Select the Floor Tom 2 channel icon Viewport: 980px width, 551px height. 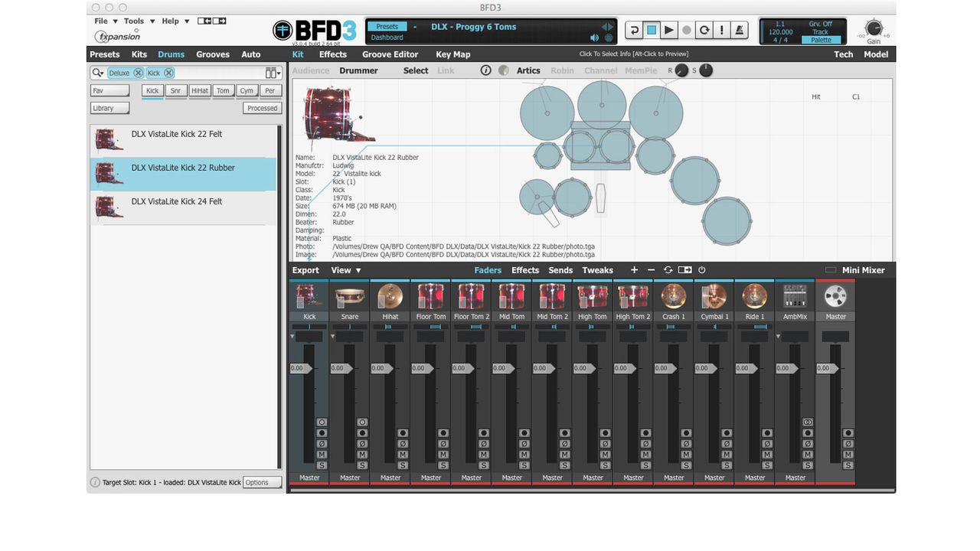coord(472,296)
